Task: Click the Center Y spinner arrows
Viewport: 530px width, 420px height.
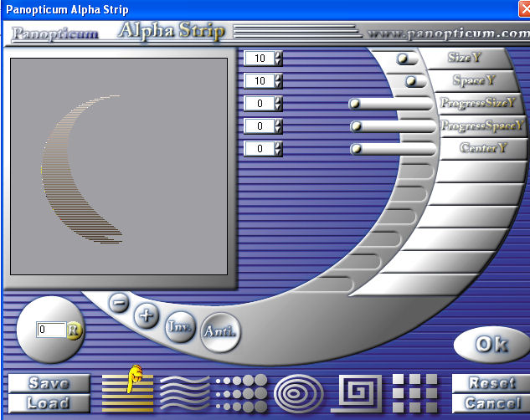Action: (278, 149)
